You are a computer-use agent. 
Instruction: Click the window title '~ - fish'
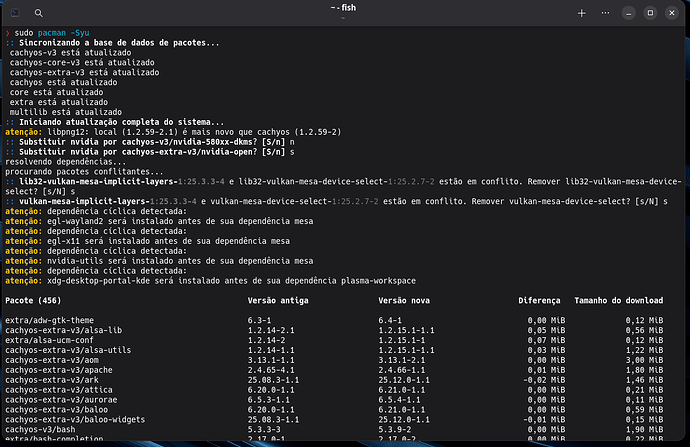(x=344, y=8)
